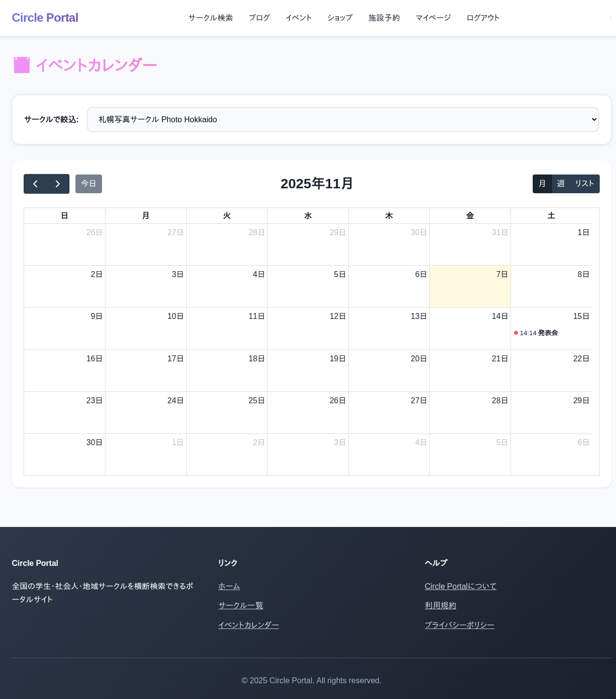
Task: Click the Circle Portal logo
Action: click(45, 18)
